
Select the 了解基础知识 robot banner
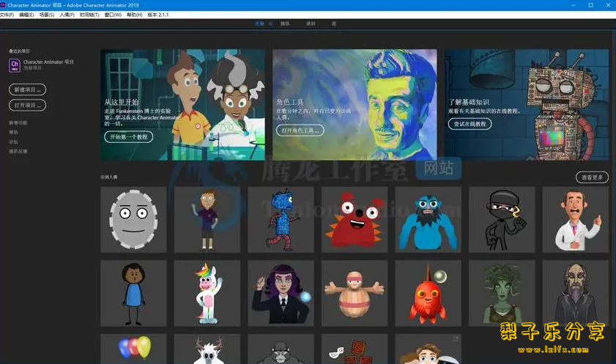coord(527,105)
